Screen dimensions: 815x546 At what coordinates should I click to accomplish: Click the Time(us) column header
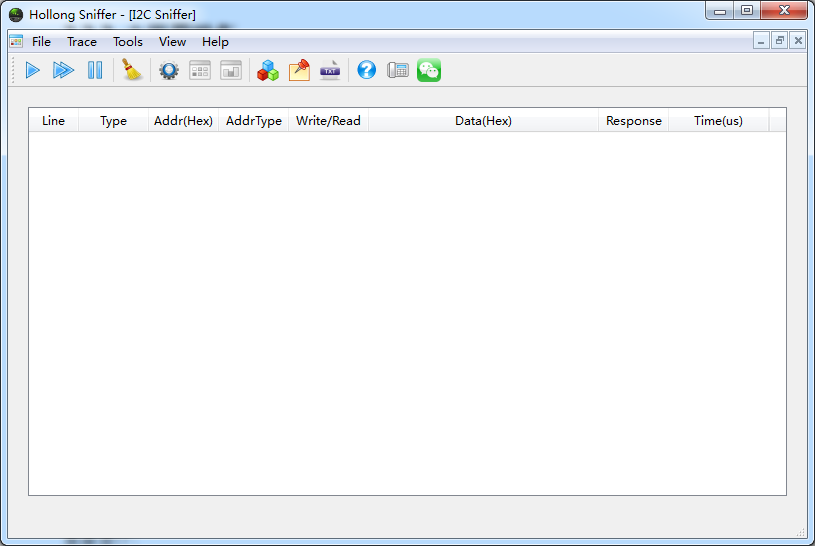coord(718,121)
